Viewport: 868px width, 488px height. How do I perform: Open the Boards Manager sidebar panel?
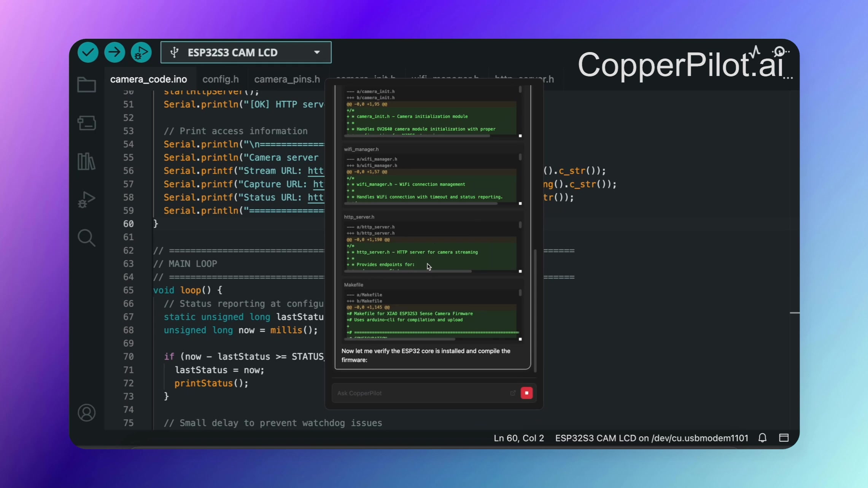pos(87,123)
